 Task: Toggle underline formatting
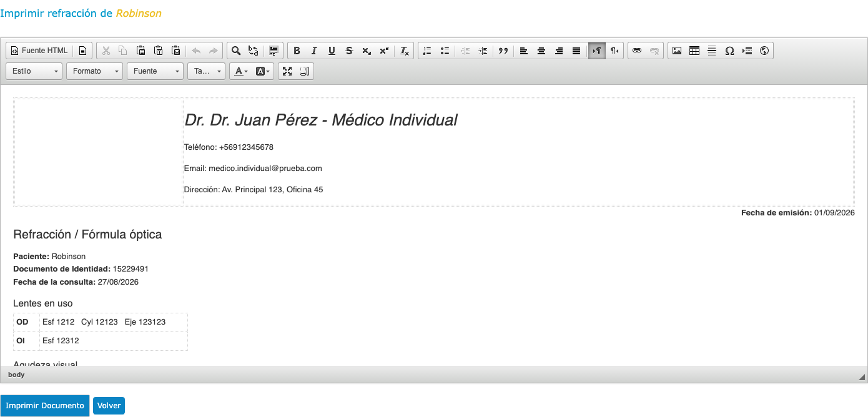coord(332,51)
